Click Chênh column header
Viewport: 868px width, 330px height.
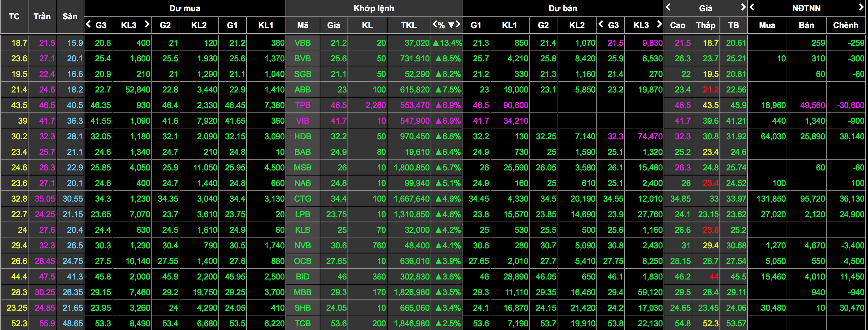tap(846, 25)
